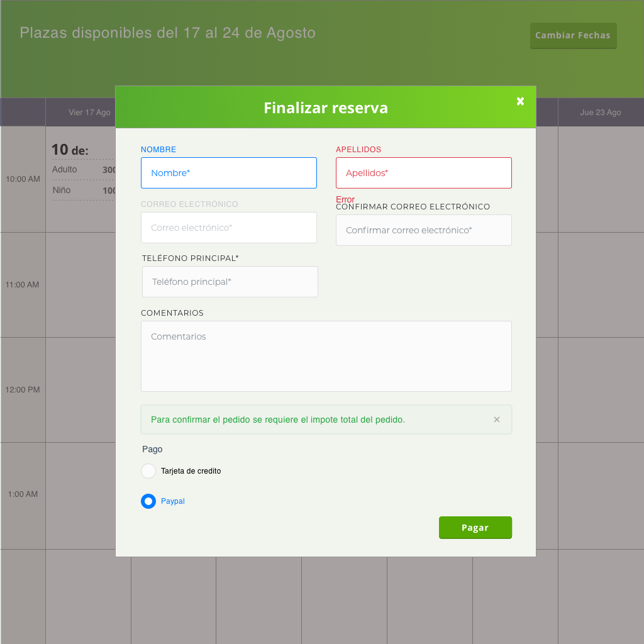Focus the Apellidos input field

423,173
